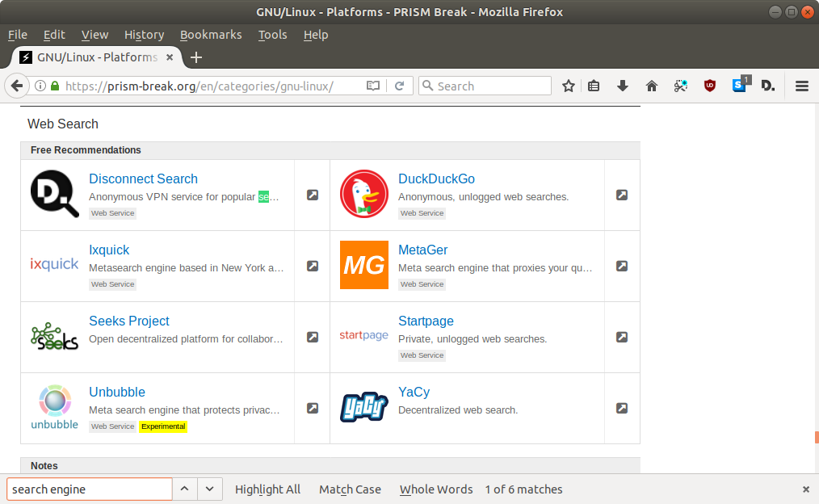
Task: Click the orange MG MetaGer logo
Action: [x=364, y=265]
